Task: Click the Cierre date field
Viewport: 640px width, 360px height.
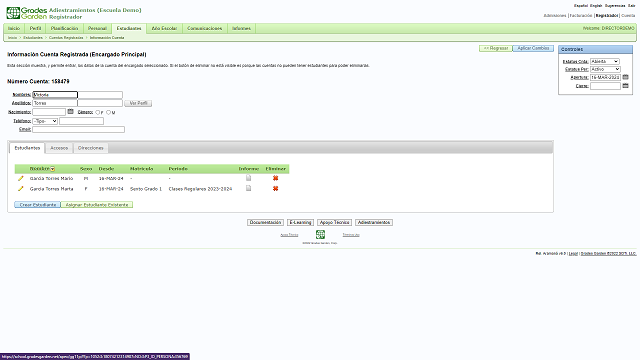Action: [x=605, y=86]
